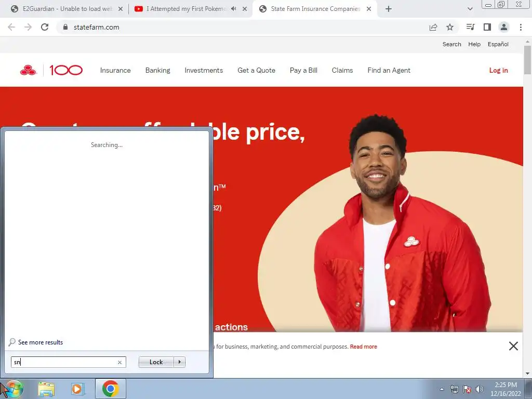This screenshot has height=399, width=532.
Task: Click the share page icon
Action: coord(433,27)
